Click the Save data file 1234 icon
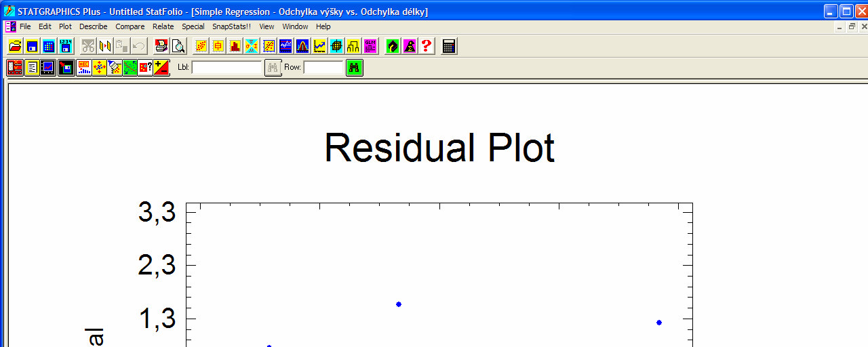Viewport: 868px width, 347px height. 66,46
